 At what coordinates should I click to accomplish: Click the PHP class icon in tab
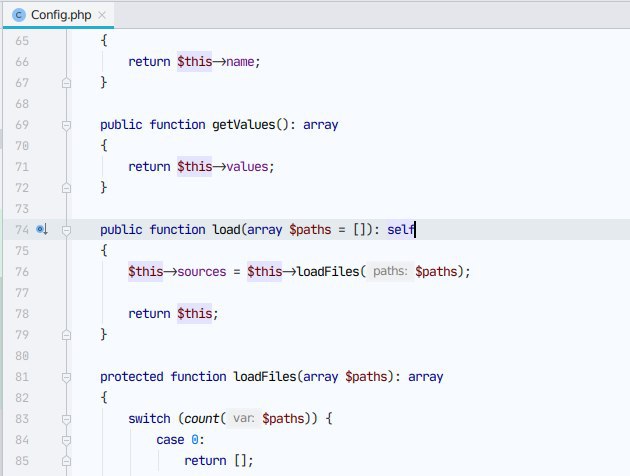coord(18,15)
